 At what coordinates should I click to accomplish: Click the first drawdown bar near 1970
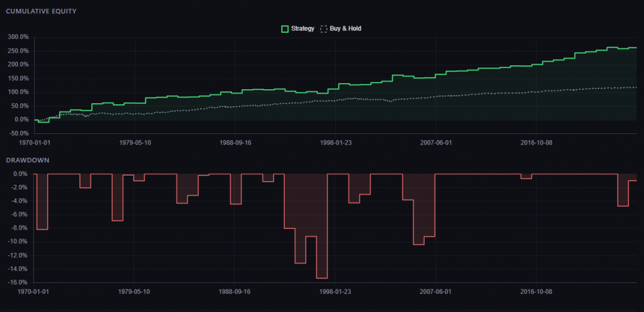click(42, 202)
